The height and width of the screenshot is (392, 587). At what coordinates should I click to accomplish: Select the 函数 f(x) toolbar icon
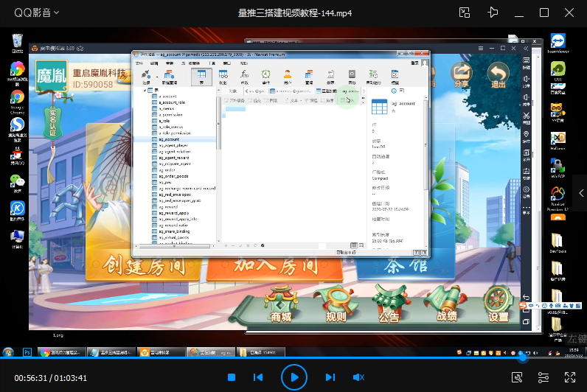[x=244, y=77]
